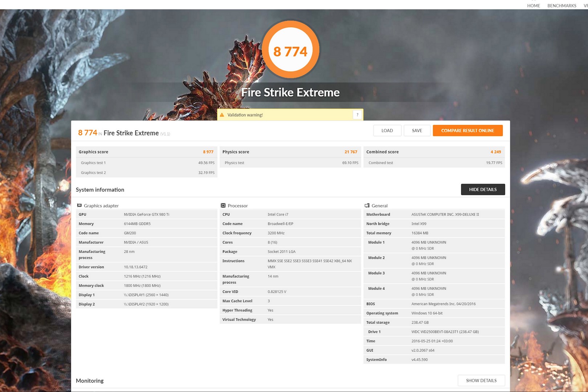Click Total memory value 16384 MB
The image size is (588, 392).
[x=420, y=233]
